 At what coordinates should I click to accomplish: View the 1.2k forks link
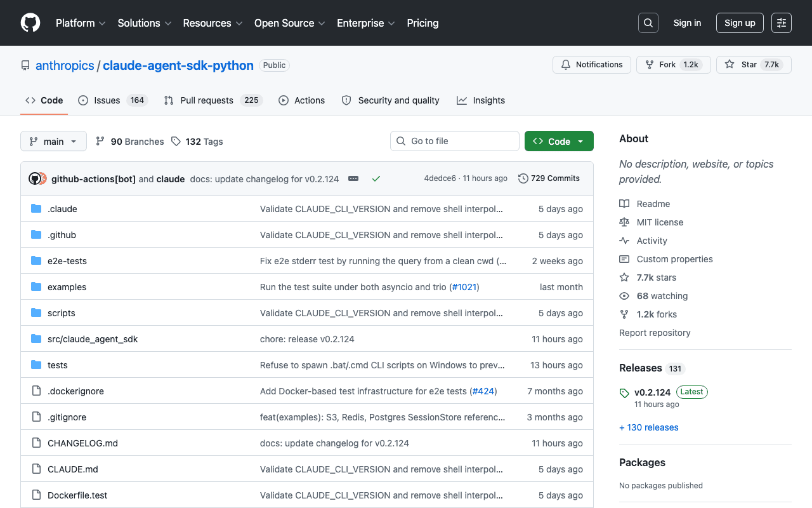pos(648,314)
